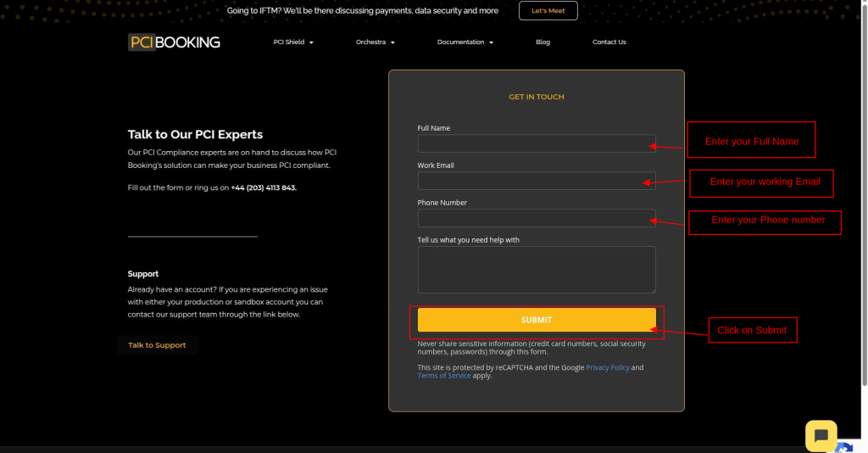Click the "Tell us what you need help with" textarea
The image size is (868, 453).
click(537, 270)
